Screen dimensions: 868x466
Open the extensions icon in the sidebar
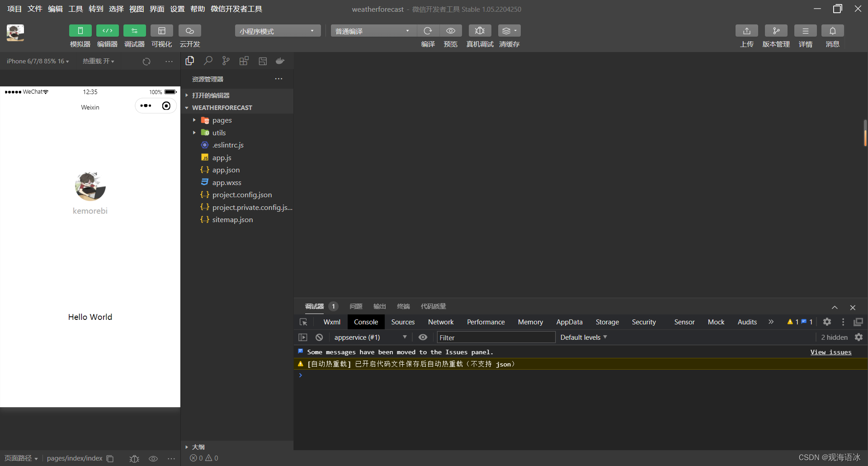(x=244, y=61)
